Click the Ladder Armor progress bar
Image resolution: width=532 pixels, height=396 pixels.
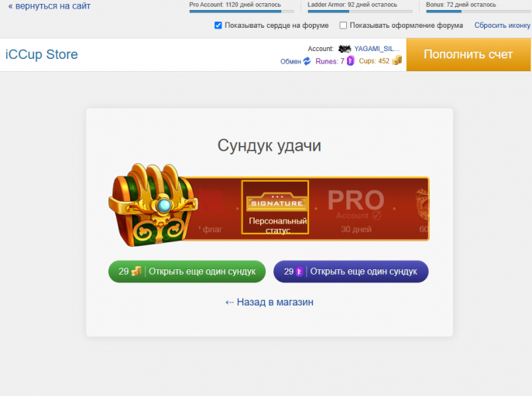click(x=360, y=12)
